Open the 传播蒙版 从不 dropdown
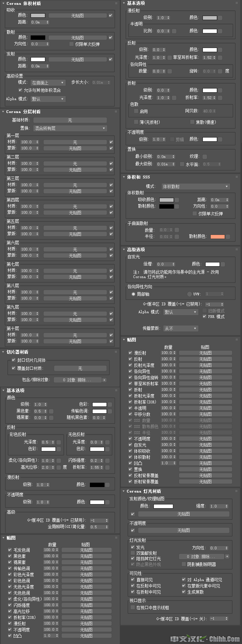Image resolution: width=242 pixels, height=644 pixels. (x=180, y=328)
